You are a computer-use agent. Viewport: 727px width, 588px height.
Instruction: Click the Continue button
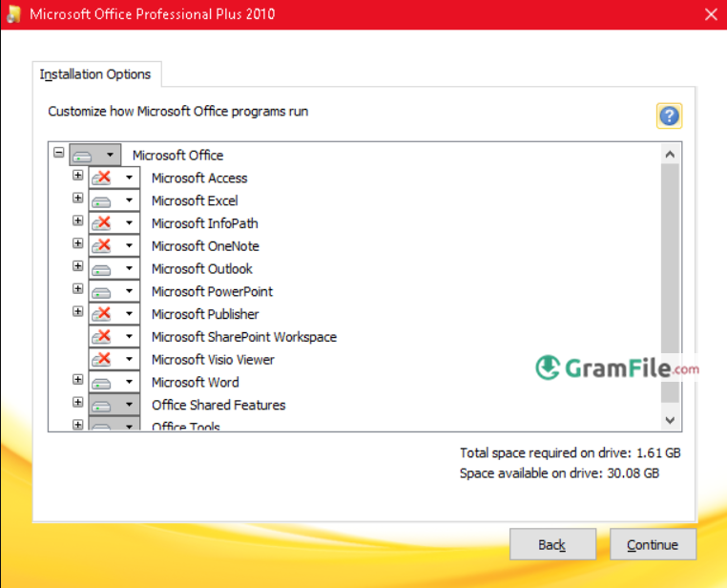[x=653, y=544]
